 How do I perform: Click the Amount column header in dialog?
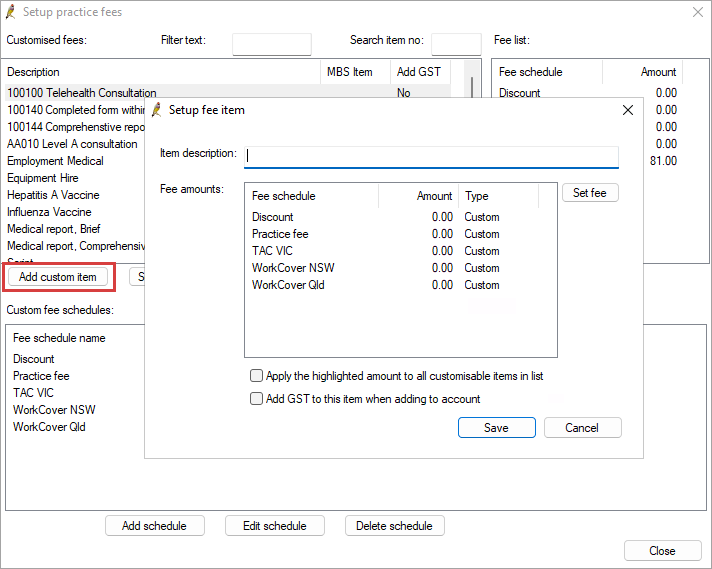pos(418,196)
